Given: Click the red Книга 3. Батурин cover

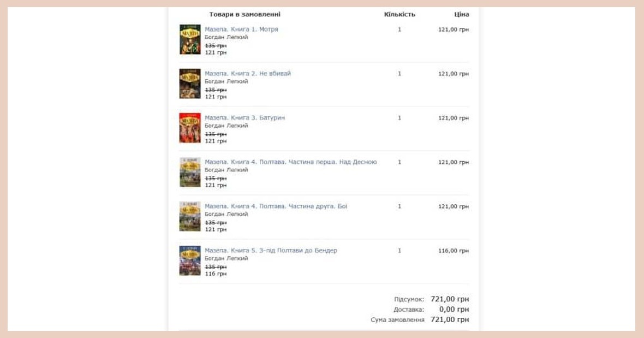Looking at the screenshot, I should (x=190, y=128).
